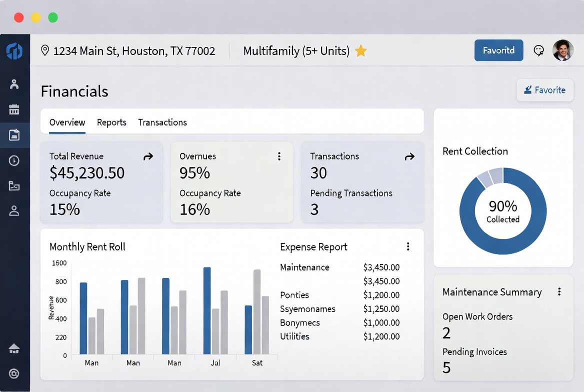Click the Jul label on chart axis

click(215, 362)
